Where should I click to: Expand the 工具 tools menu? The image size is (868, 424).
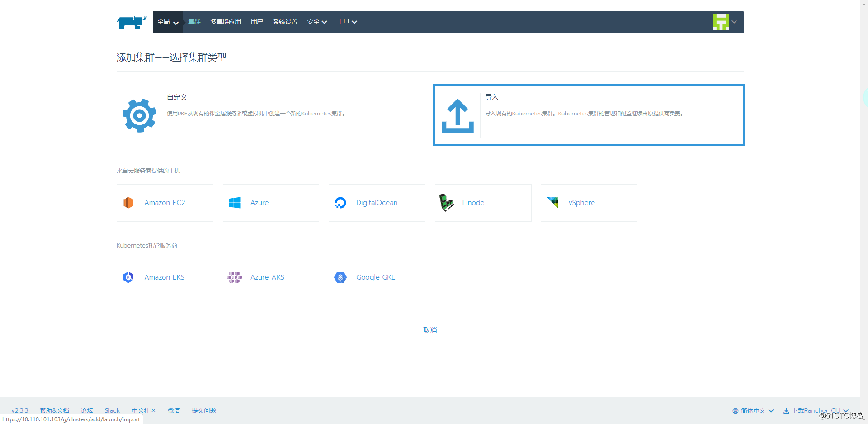tap(347, 22)
